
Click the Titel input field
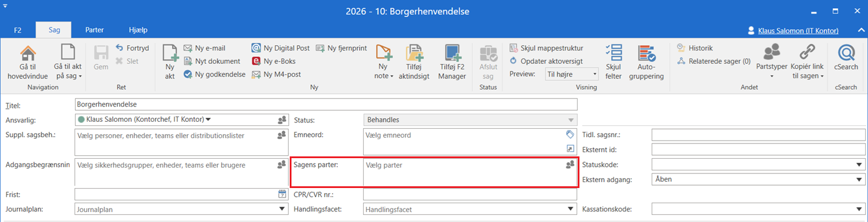tap(326, 104)
